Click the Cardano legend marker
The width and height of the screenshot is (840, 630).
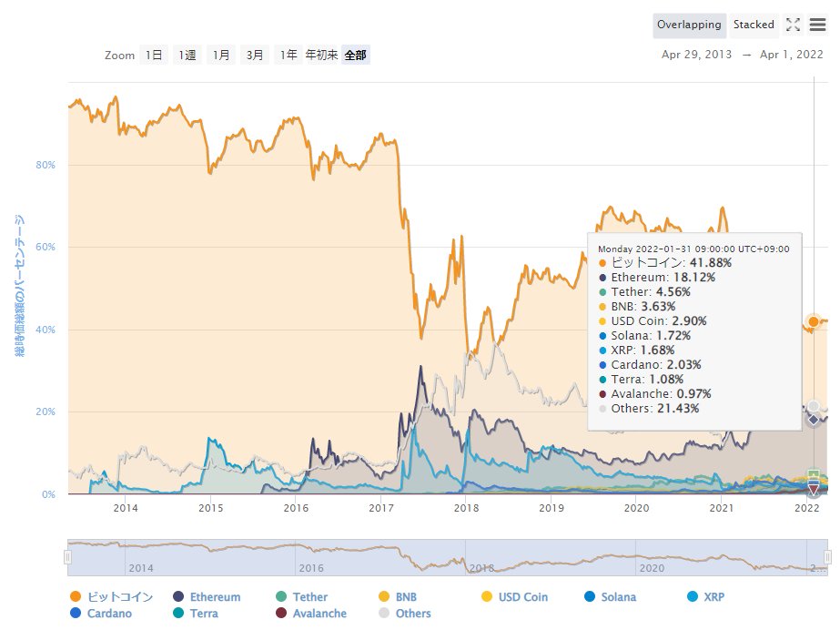pos(75,614)
